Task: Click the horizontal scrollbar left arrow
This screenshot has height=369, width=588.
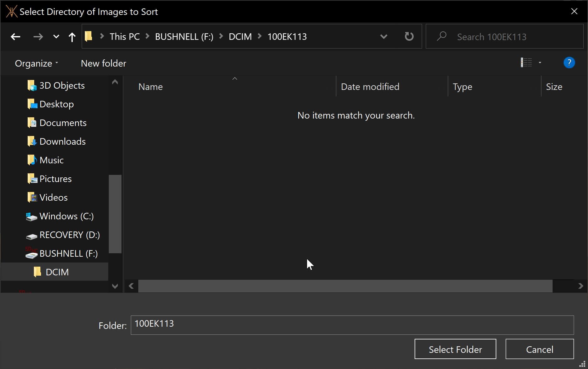Action: 131,286
